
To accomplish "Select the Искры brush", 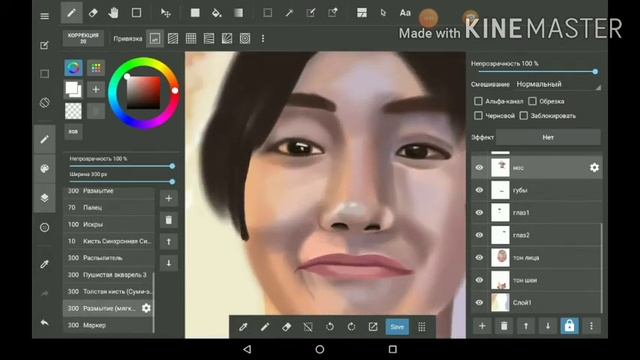I will coord(109,224).
